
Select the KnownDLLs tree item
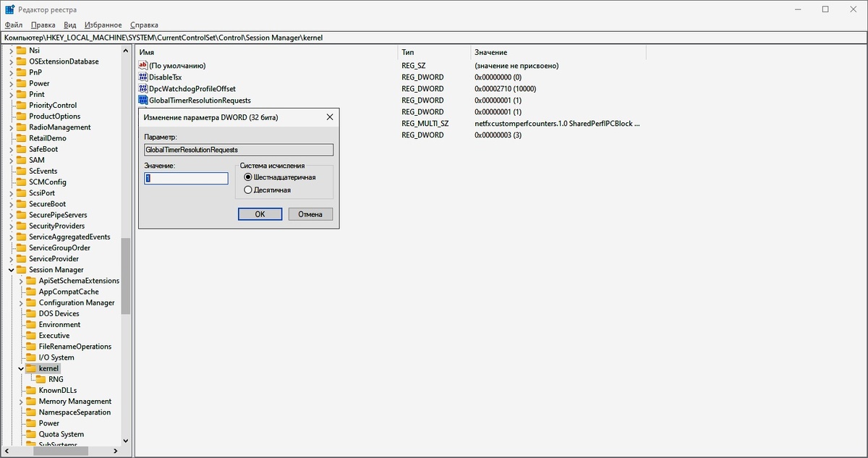tap(58, 390)
